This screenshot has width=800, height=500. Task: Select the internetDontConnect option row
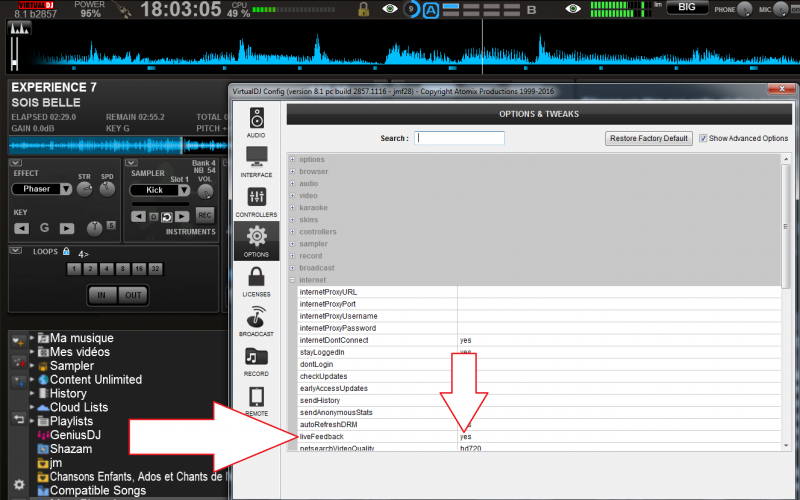coord(538,340)
